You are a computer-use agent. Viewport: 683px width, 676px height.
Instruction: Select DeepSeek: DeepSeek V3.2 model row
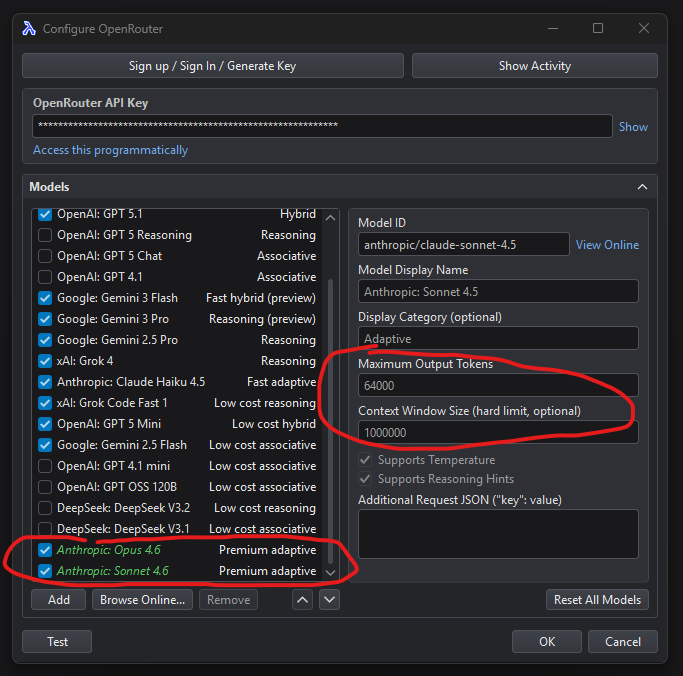click(177, 508)
